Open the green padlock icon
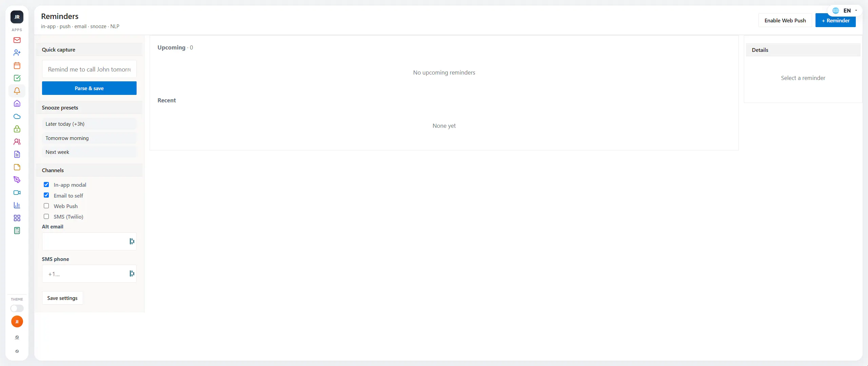The height and width of the screenshot is (366, 868). [x=17, y=129]
